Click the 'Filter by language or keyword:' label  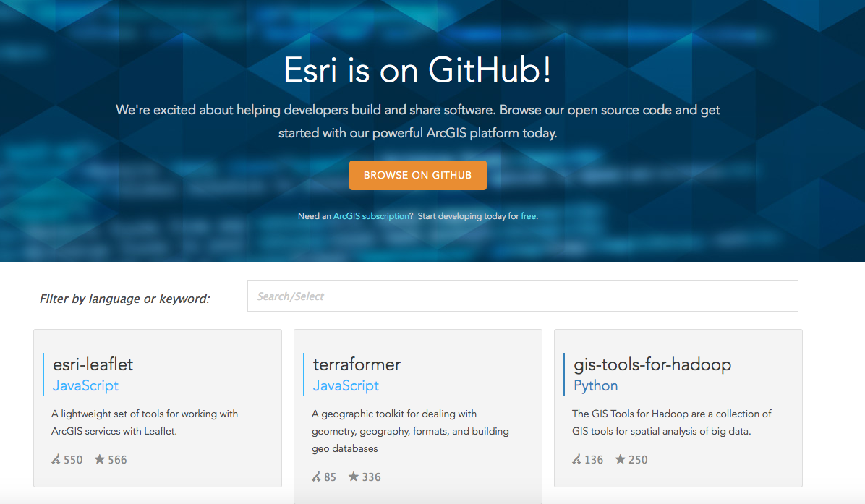point(124,299)
